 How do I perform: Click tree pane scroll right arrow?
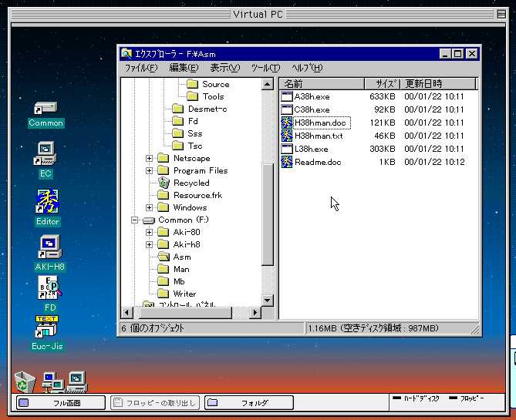(255, 312)
